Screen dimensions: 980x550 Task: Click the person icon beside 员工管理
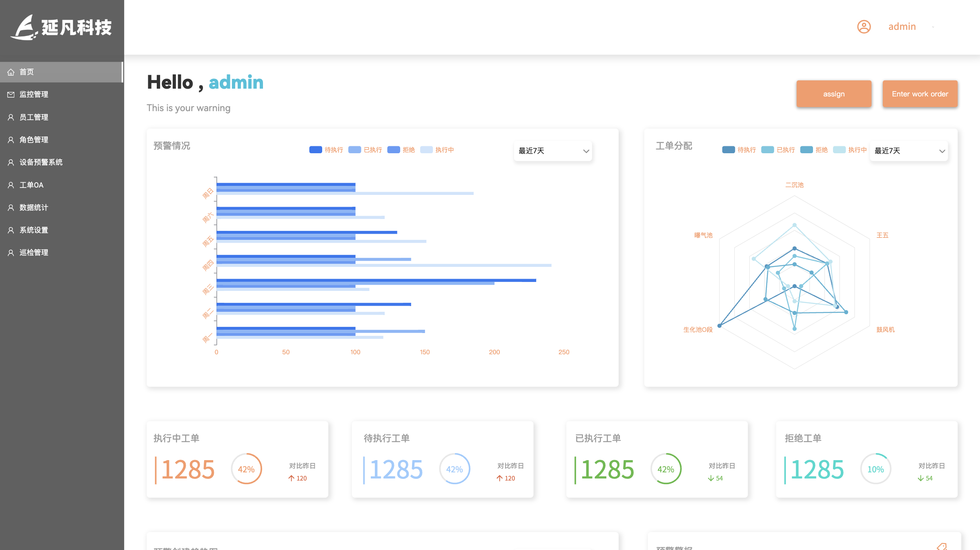[x=11, y=117]
